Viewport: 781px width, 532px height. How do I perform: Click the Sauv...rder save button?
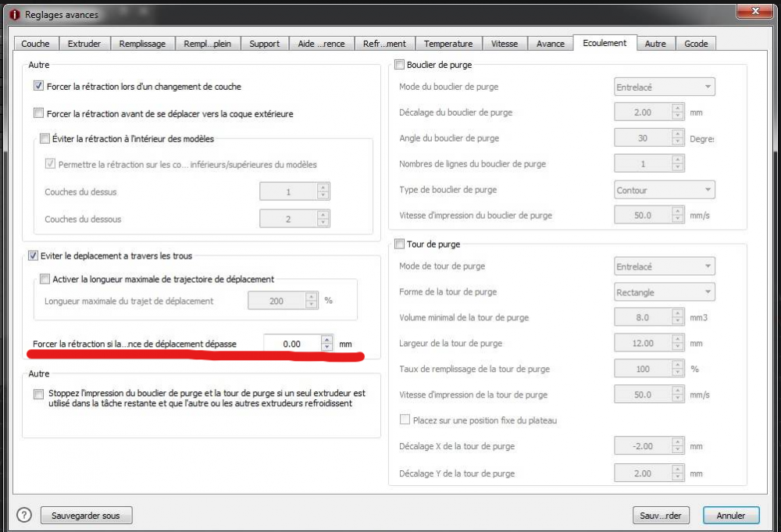click(x=661, y=516)
